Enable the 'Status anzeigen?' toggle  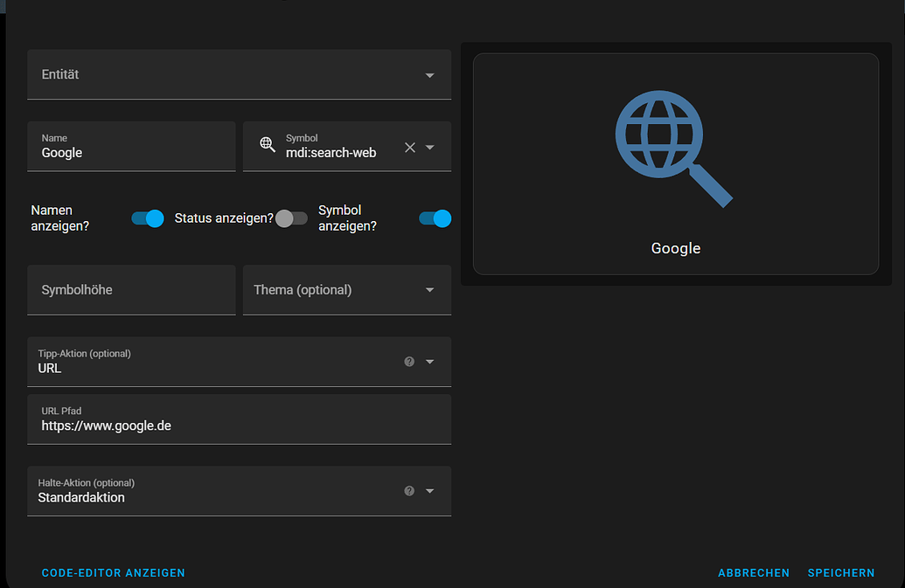[x=291, y=218]
